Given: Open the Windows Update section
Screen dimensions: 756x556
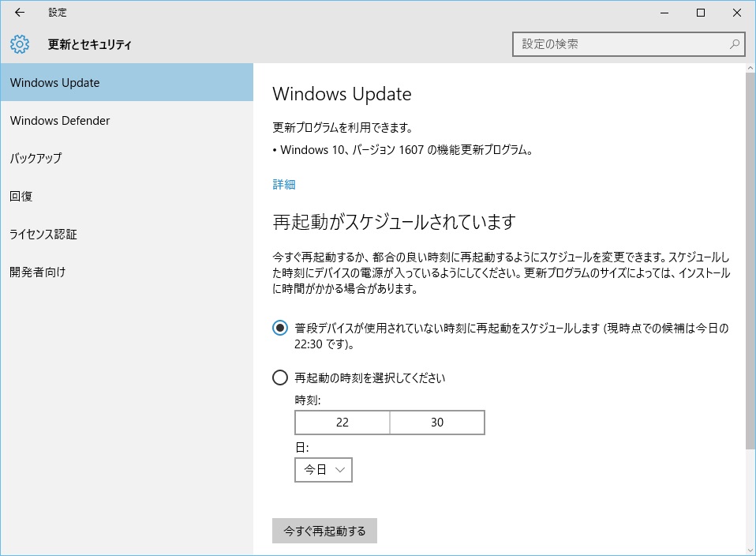Looking at the screenshot, I should coord(127,82).
